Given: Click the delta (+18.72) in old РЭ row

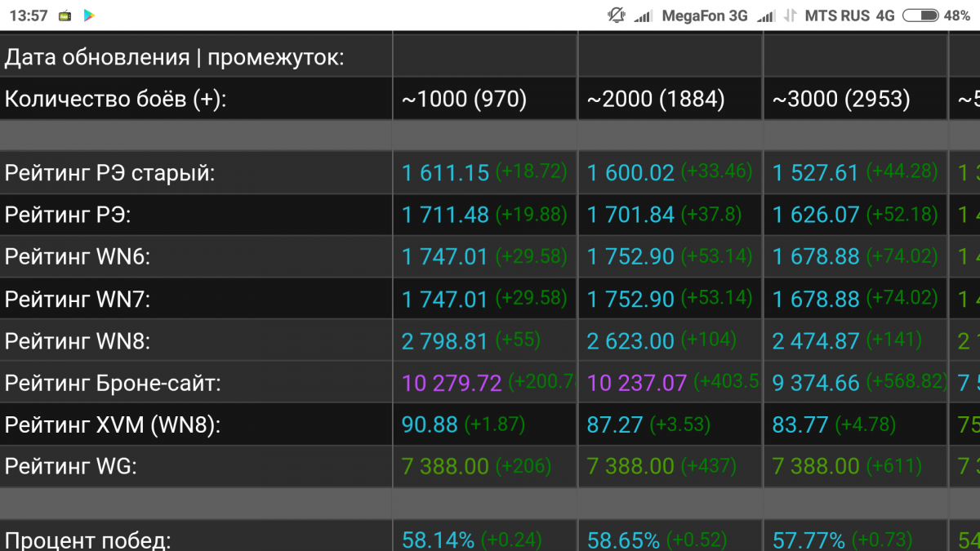Looking at the screenshot, I should pos(532,171).
